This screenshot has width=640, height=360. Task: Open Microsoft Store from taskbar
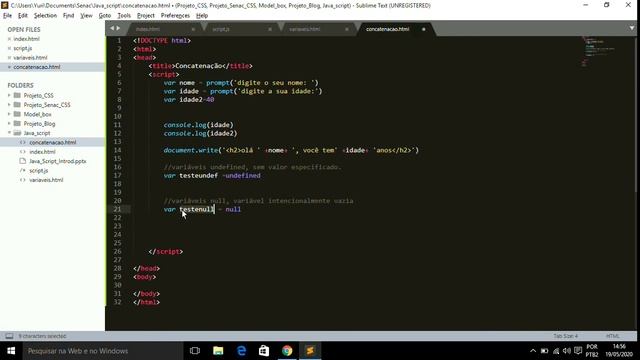264,351
